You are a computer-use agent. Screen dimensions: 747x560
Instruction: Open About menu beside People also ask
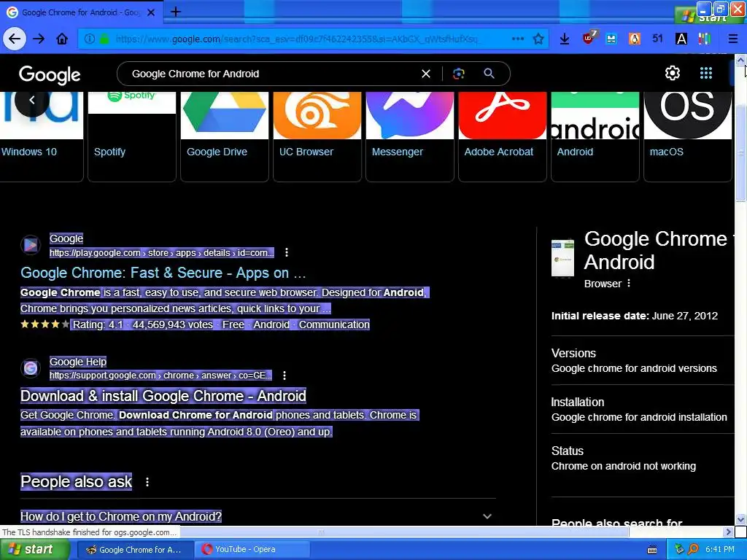(x=147, y=482)
